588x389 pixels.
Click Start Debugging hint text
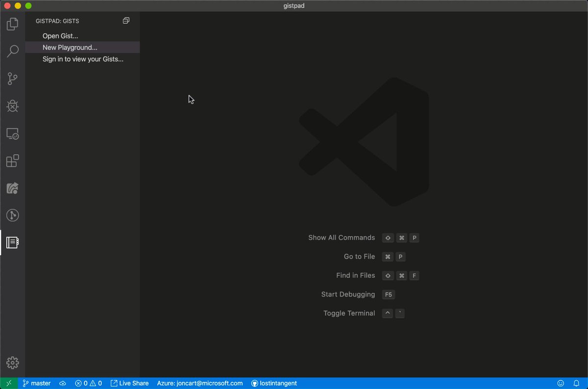(x=348, y=294)
